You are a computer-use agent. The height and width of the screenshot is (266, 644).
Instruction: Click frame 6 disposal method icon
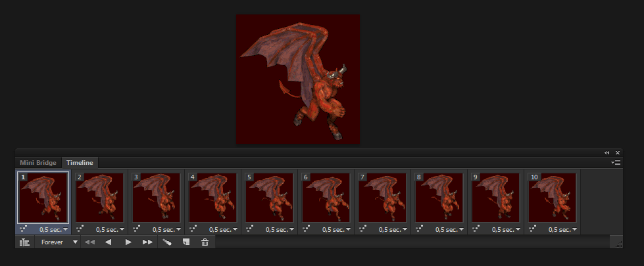[306, 229]
